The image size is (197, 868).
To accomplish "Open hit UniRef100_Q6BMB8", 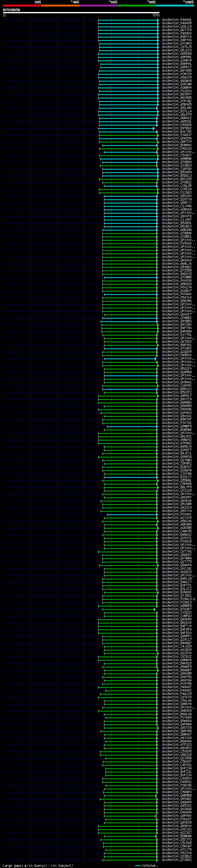I will [x=177, y=796].
